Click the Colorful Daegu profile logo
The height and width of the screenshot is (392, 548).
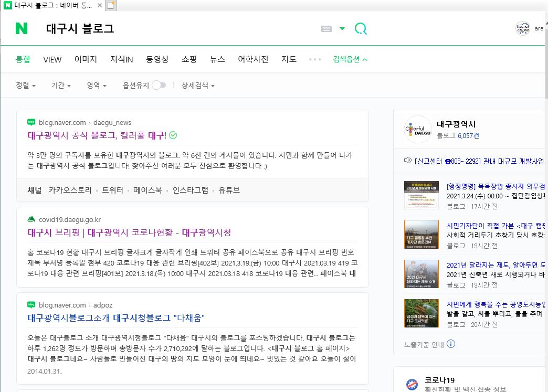tap(418, 129)
